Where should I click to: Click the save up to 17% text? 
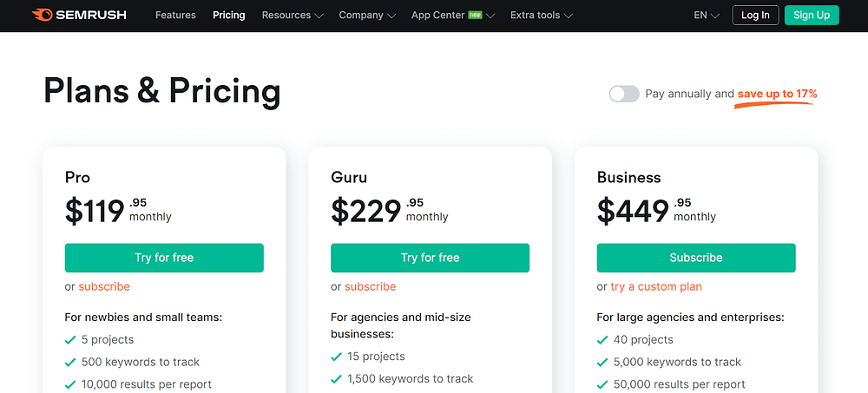pyautogui.click(x=777, y=94)
